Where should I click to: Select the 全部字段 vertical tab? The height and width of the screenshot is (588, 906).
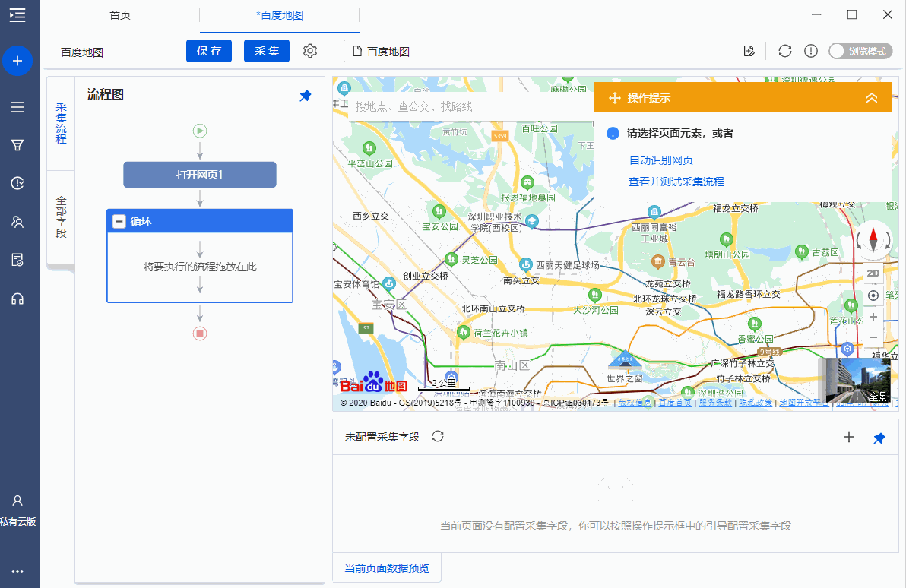(x=62, y=217)
